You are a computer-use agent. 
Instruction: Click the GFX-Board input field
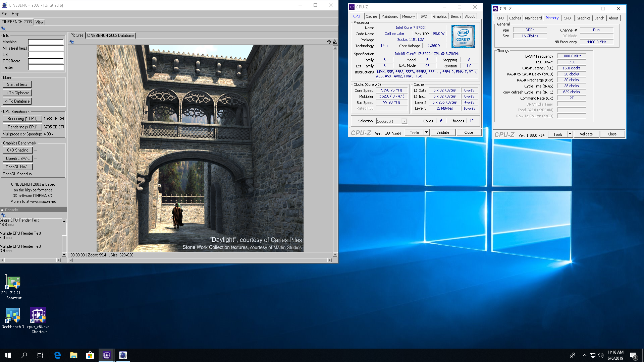click(x=46, y=61)
